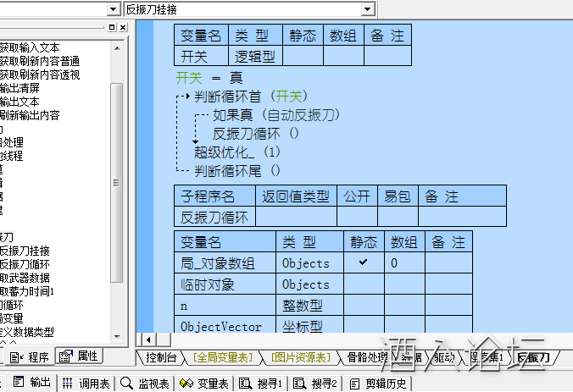Image resolution: width=573 pixels, height=392 pixels.
Task: Click the 如果真 (自动反振刀) code line
Action: point(276,115)
